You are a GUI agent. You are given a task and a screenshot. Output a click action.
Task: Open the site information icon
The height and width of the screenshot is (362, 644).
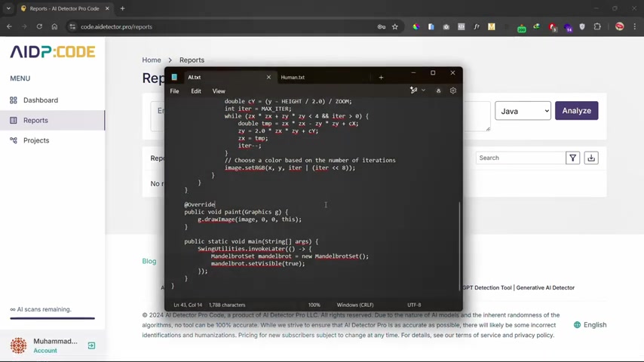click(x=72, y=26)
